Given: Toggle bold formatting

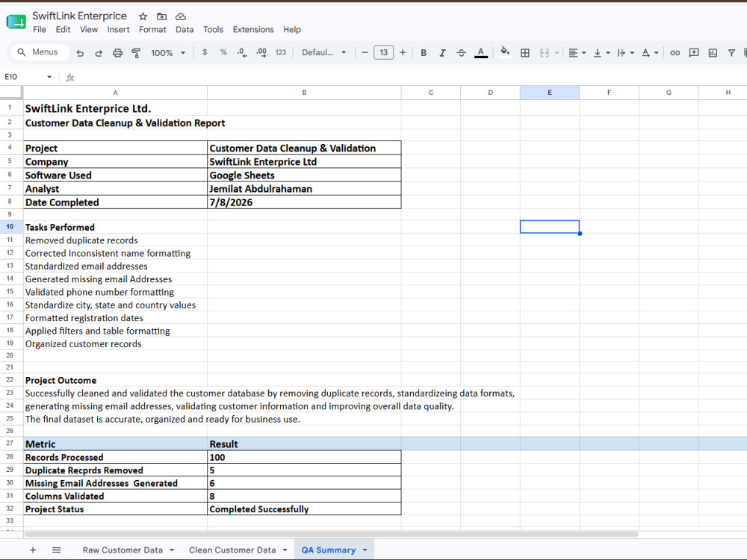Looking at the screenshot, I should [x=423, y=53].
